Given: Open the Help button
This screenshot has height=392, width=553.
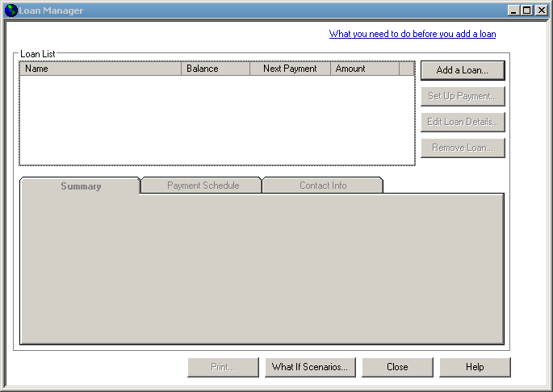Looking at the screenshot, I should (475, 367).
